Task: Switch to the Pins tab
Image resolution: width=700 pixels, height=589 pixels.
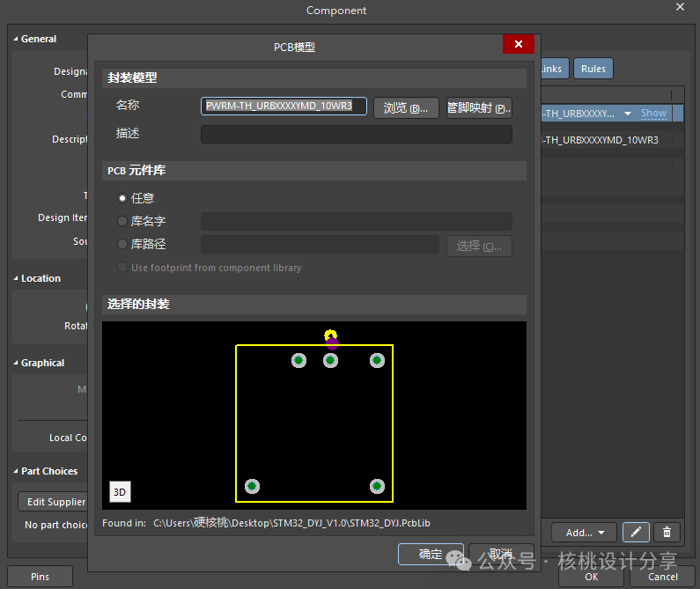Action: (40, 577)
